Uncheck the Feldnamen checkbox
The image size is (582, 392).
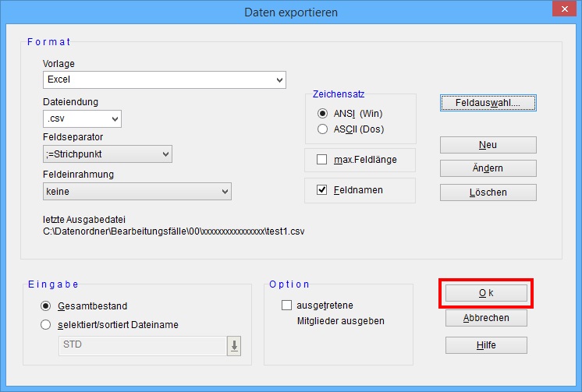[x=322, y=189]
